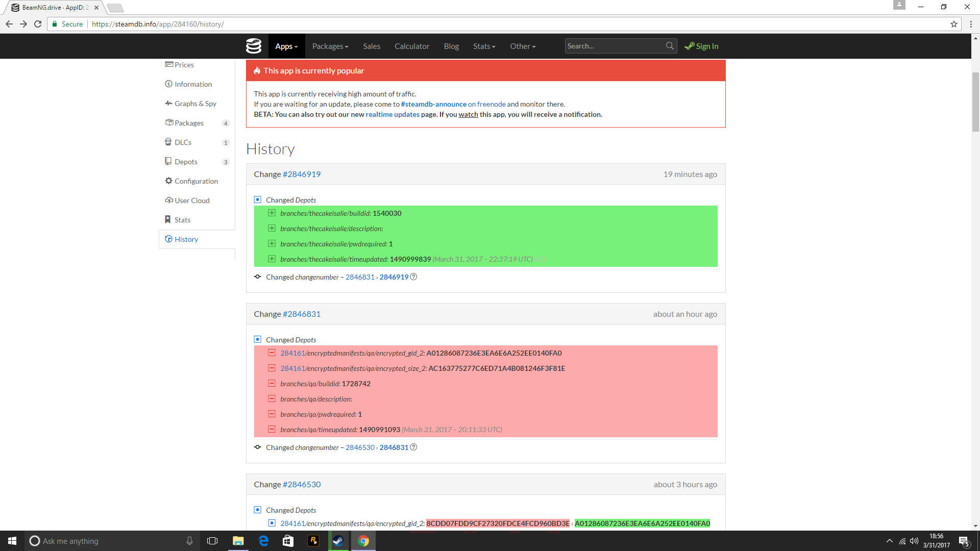Viewport: 980px width, 551px height.
Task: Open Change #2846919 link
Action: click(302, 174)
